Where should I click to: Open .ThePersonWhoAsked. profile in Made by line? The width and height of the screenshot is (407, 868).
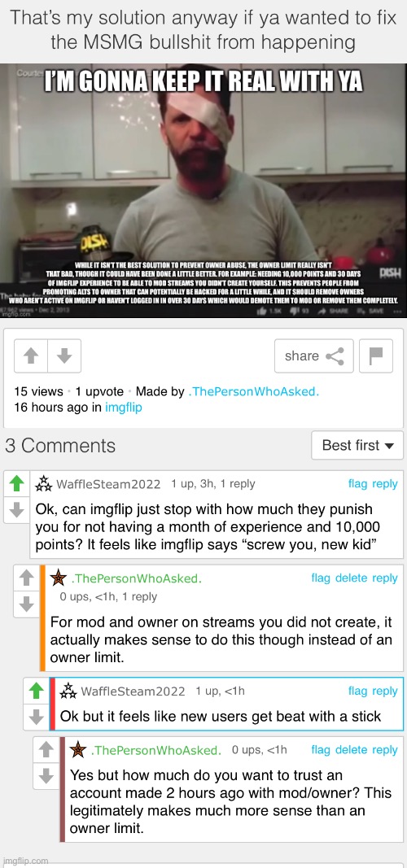pos(254,391)
